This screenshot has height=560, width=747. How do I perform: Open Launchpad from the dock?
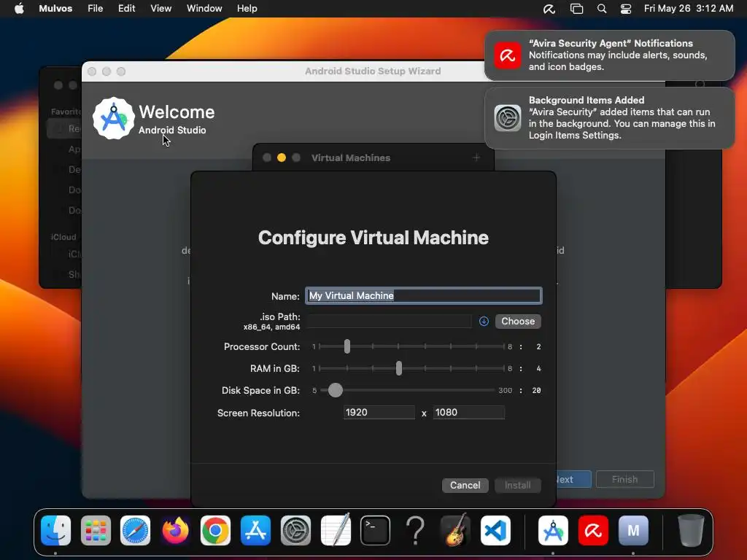[96, 531]
